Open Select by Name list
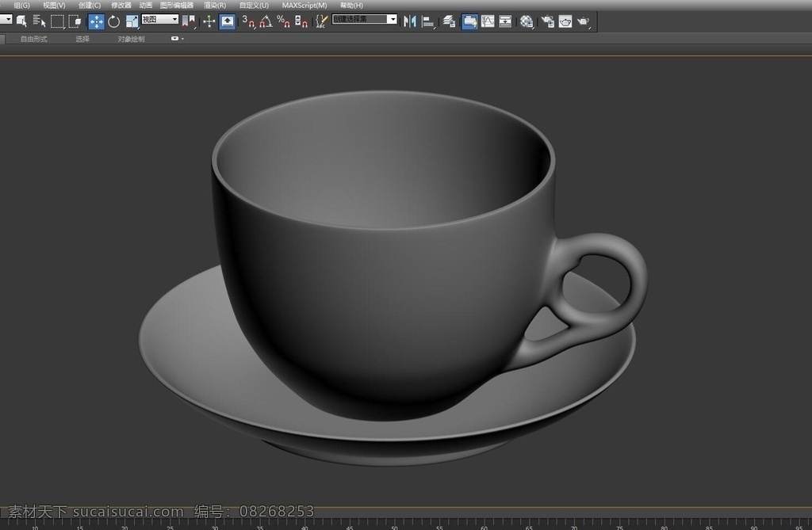 coord(39,21)
